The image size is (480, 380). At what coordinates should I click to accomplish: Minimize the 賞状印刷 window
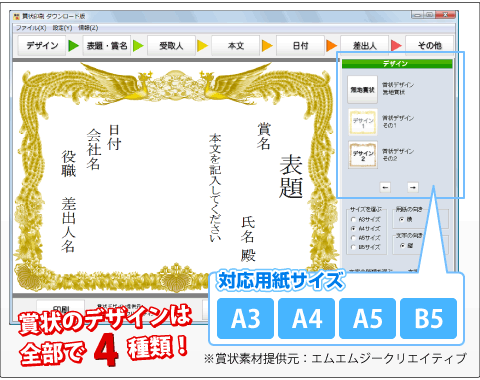(x=418, y=15)
